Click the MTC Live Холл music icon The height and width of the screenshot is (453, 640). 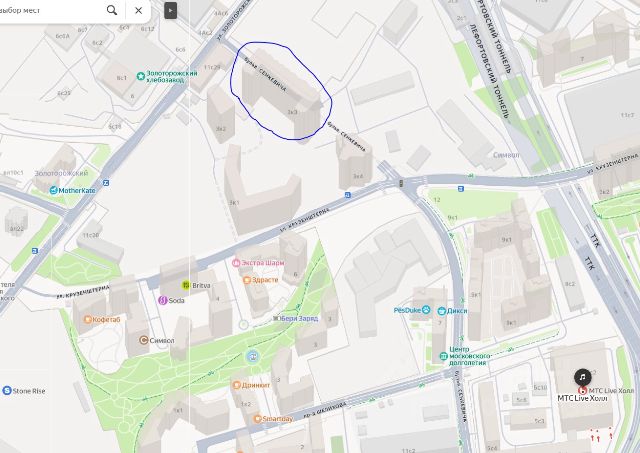pyautogui.click(x=582, y=377)
